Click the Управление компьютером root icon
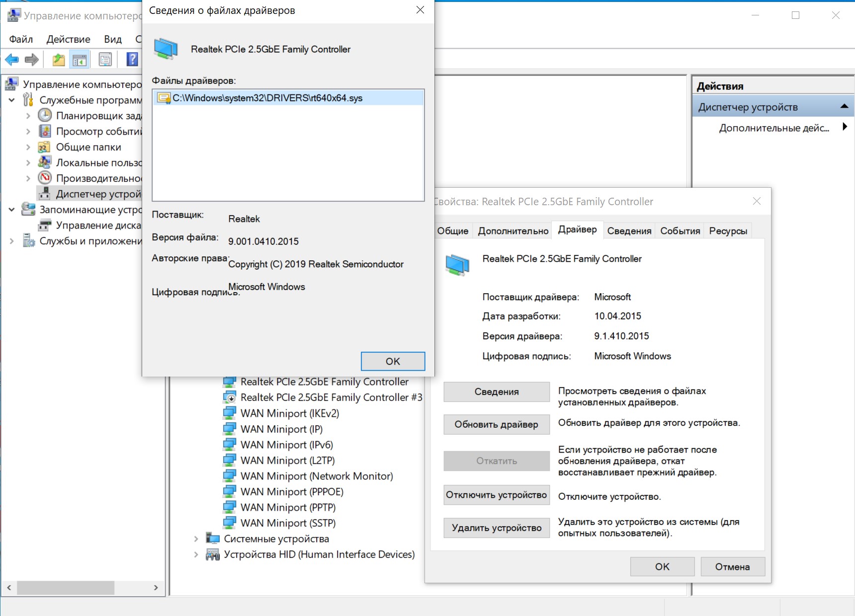Image resolution: width=855 pixels, height=616 pixels. 12,84
